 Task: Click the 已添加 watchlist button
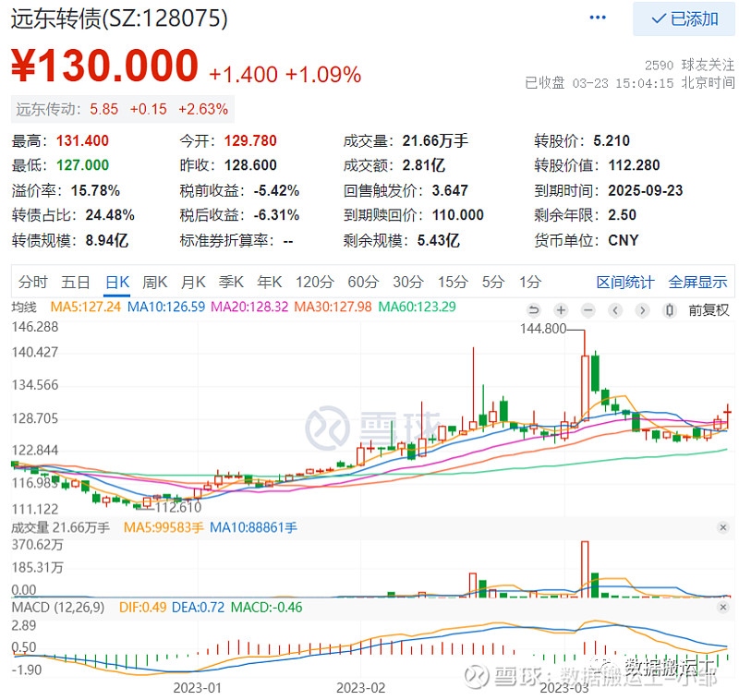click(684, 18)
